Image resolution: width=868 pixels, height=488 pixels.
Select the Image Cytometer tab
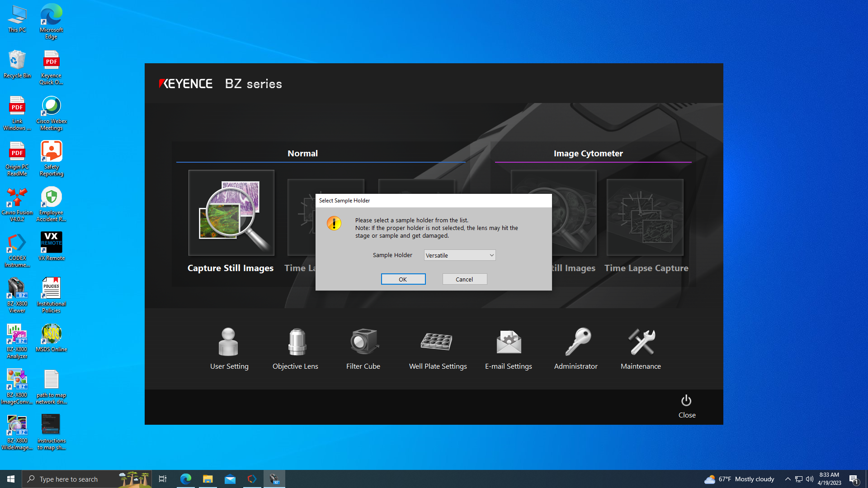pyautogui.click(x=588, y=154)
